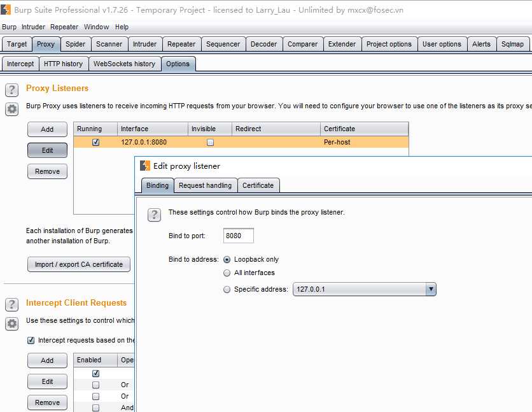Switch to the Spider tab
Screen dimensions: 532x412
(75, 44)
